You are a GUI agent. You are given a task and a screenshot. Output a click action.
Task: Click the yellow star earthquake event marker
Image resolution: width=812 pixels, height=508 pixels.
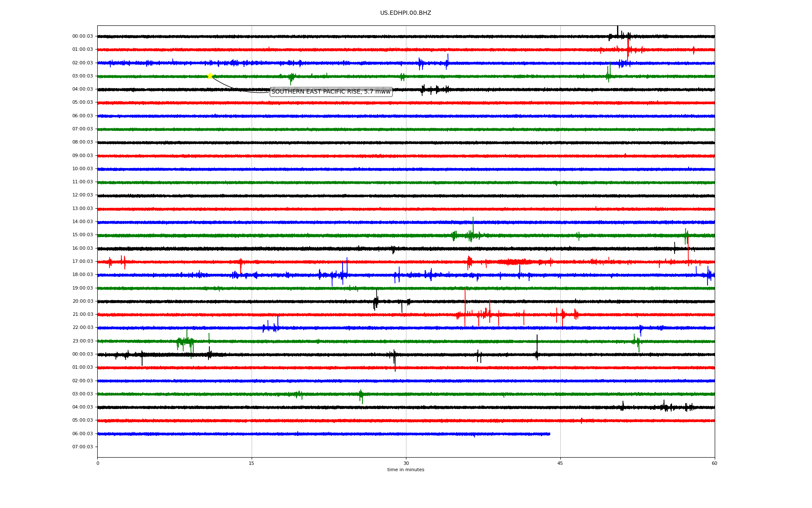(210, 76)
